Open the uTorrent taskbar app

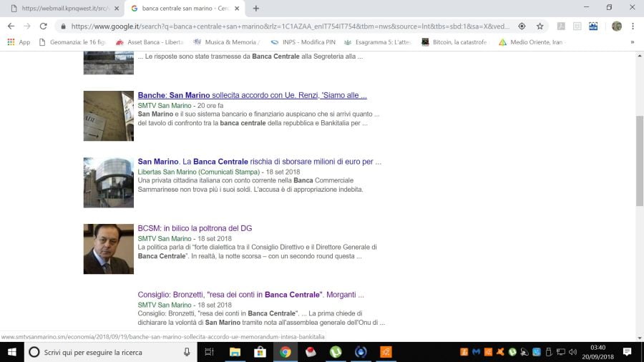pyautogui.click(x=336, y=352)
